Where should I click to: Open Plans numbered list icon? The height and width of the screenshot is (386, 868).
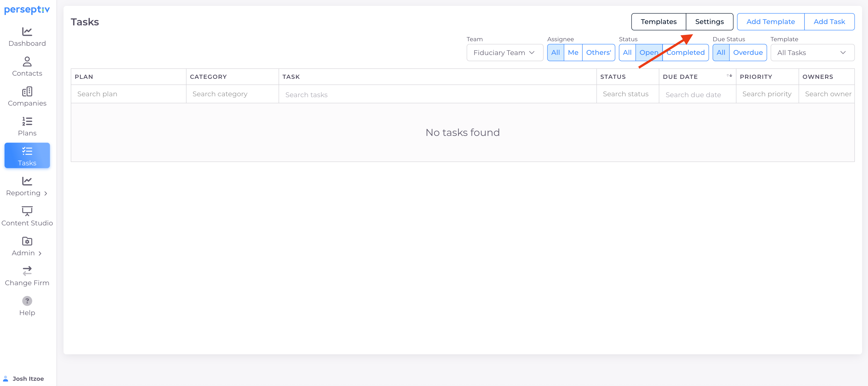27,121
